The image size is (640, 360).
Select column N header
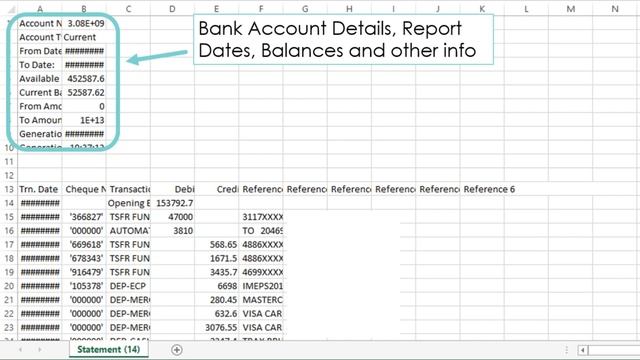click(615, 9)
